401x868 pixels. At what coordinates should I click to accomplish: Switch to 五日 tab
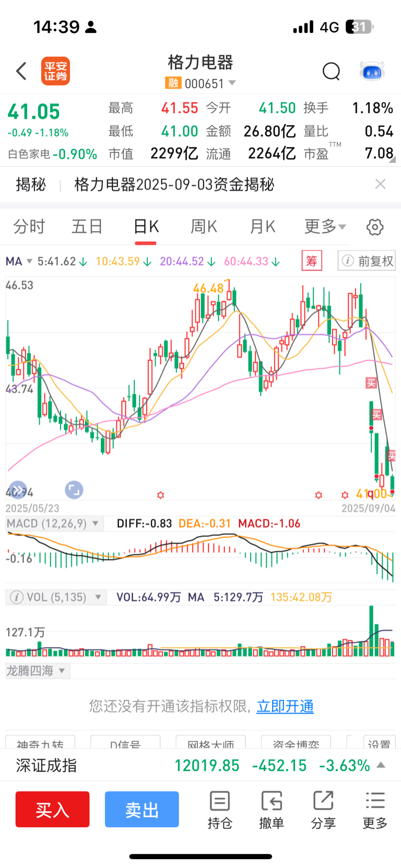pyautogui.click(x=87, y=227)
